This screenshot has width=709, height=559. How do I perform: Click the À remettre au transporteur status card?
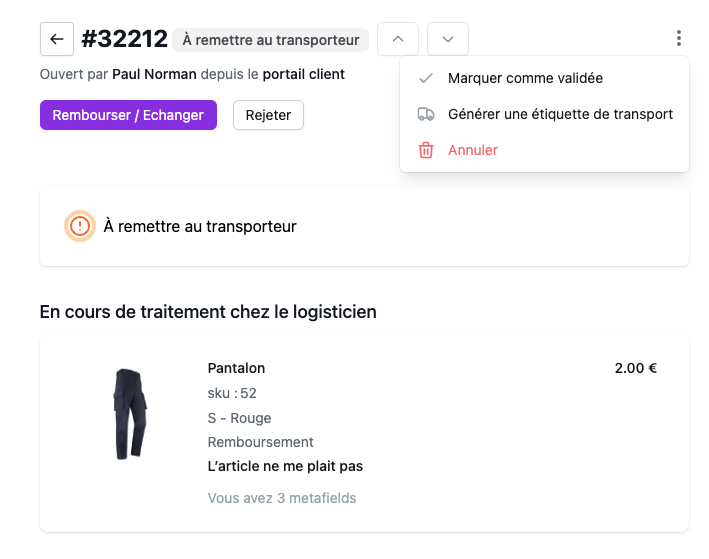(364, 226)
